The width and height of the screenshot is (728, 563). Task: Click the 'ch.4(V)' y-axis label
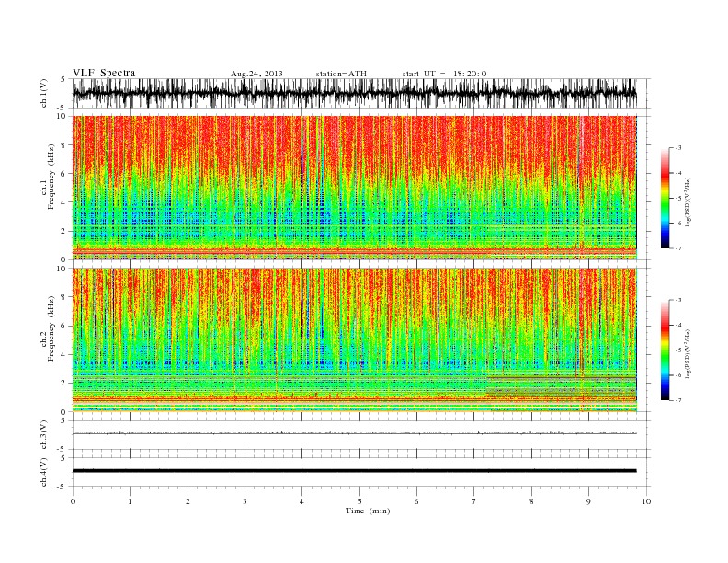click(x=44, y=472)
